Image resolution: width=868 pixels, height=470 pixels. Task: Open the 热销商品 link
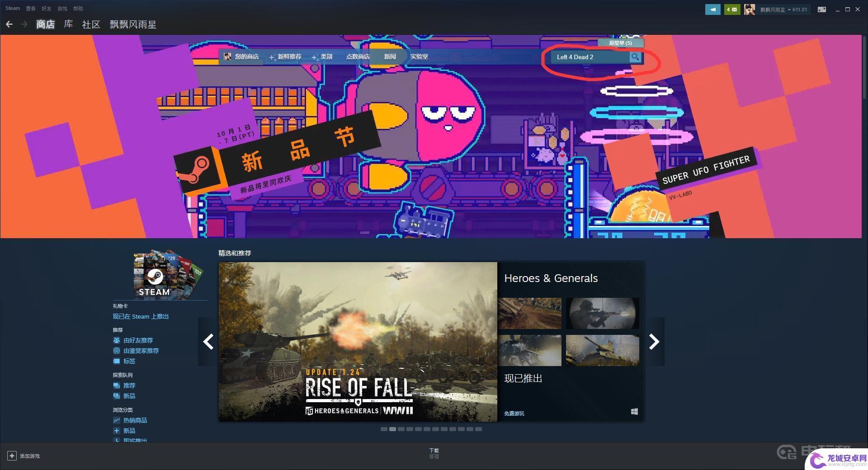[135, 420]
